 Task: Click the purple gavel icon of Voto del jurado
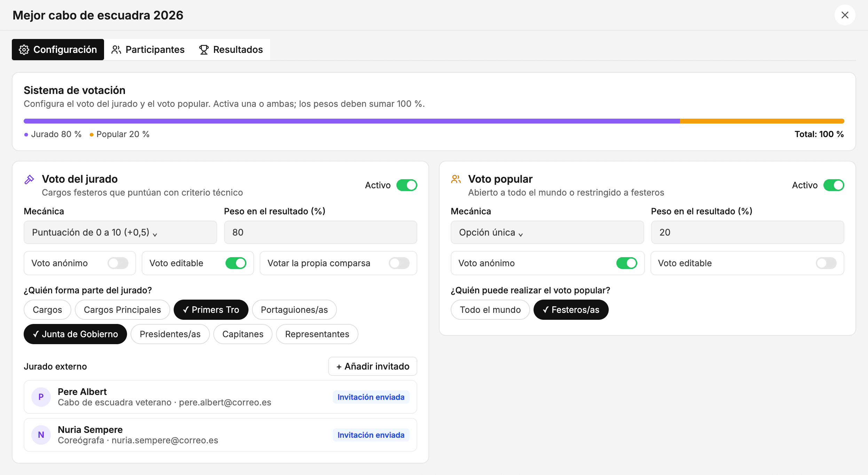(29, 180)
